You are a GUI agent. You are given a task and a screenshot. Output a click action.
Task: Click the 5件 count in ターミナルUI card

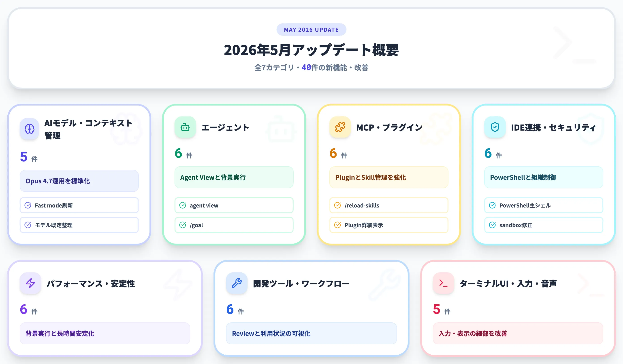[x=442, y=309]
